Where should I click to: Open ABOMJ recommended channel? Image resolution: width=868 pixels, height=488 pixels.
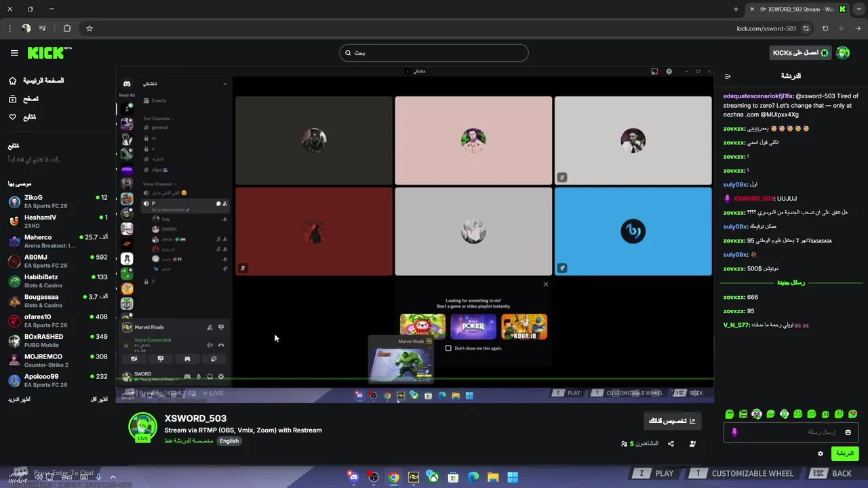tap(58, 261)
